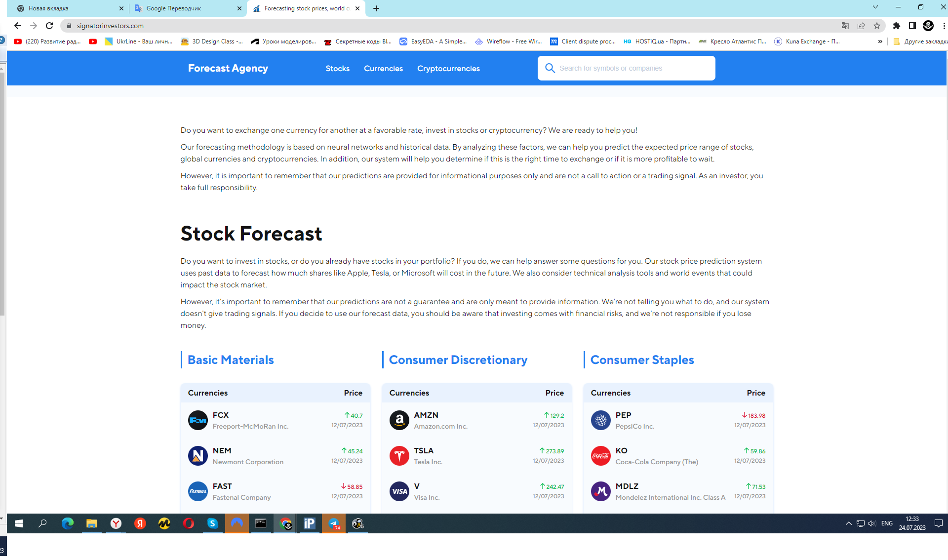This screenshot has height=560, width=948.
Task: Click in search for symbols field
Action: coord(627,68)
